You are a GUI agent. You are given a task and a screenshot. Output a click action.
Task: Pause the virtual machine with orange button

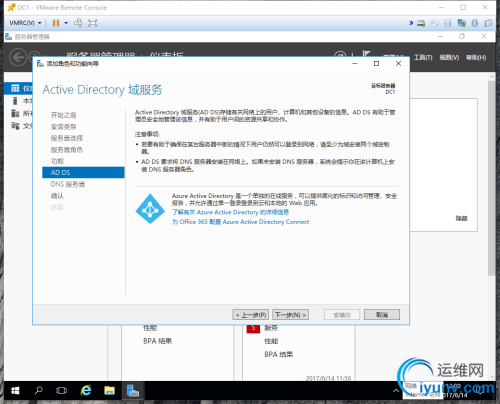tap(56, 23)
